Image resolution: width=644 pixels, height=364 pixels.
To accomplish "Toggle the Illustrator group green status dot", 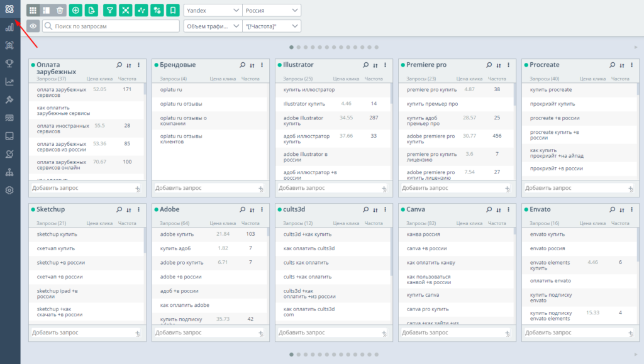I will pyautogui.click(x=280, y=65).
